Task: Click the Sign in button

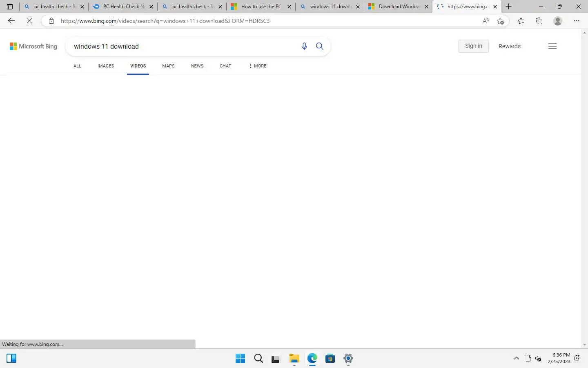Action: (474, 46)
